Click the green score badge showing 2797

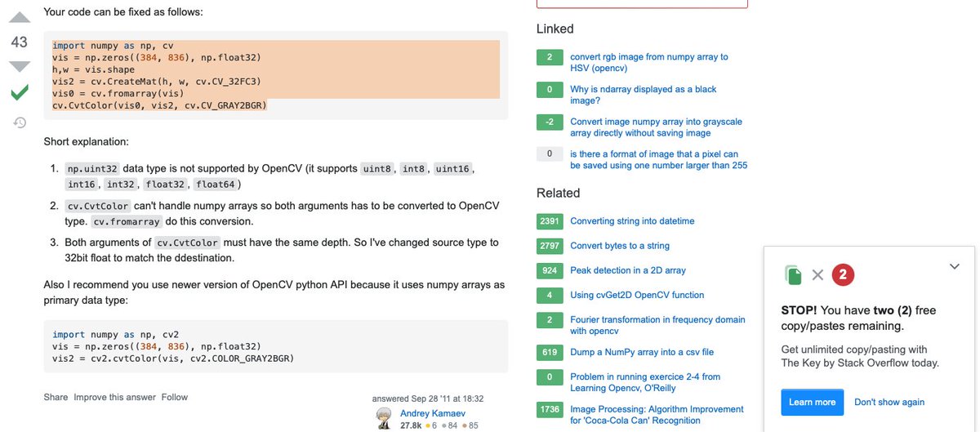(549, 246)
